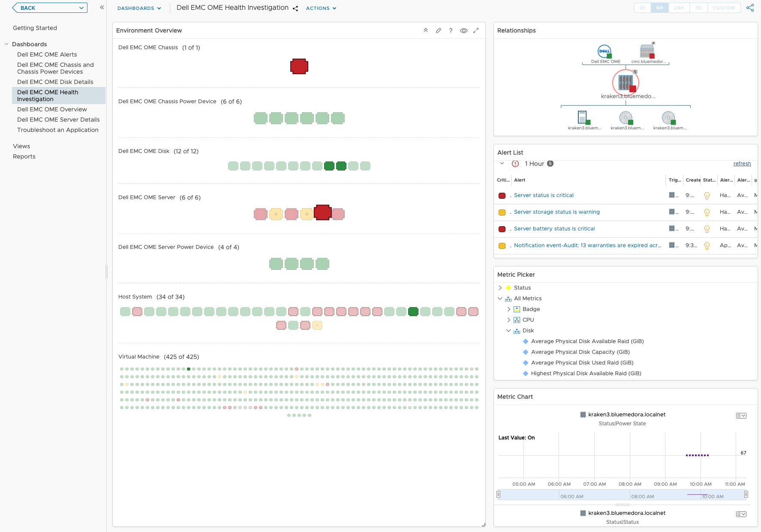Click the sidebar resize handle

click(106, 272)
